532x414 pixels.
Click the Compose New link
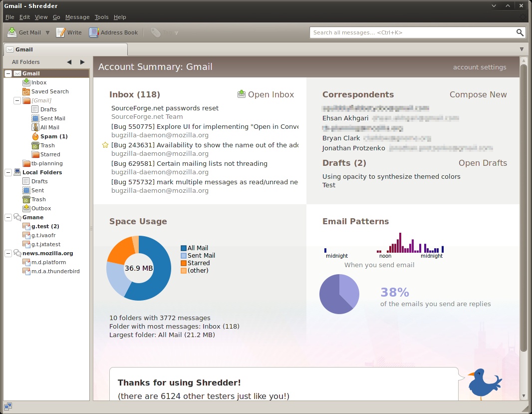click(478, 94)
